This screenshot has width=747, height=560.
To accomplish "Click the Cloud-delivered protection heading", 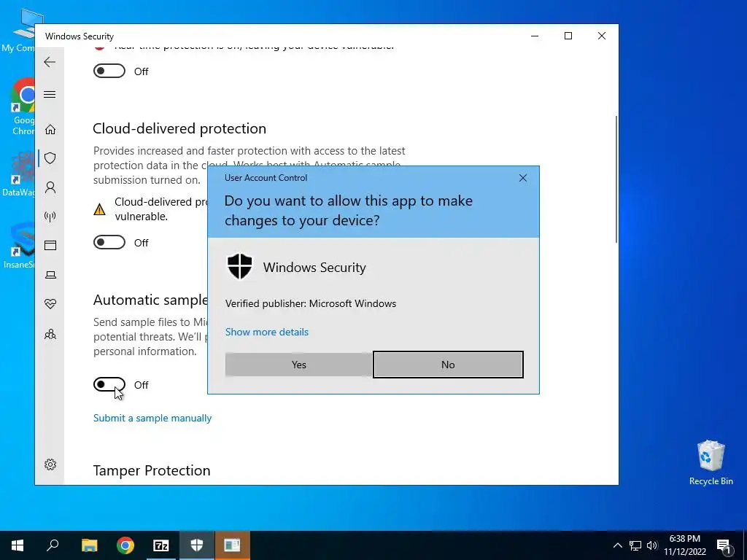I will (x=179, y=128).
